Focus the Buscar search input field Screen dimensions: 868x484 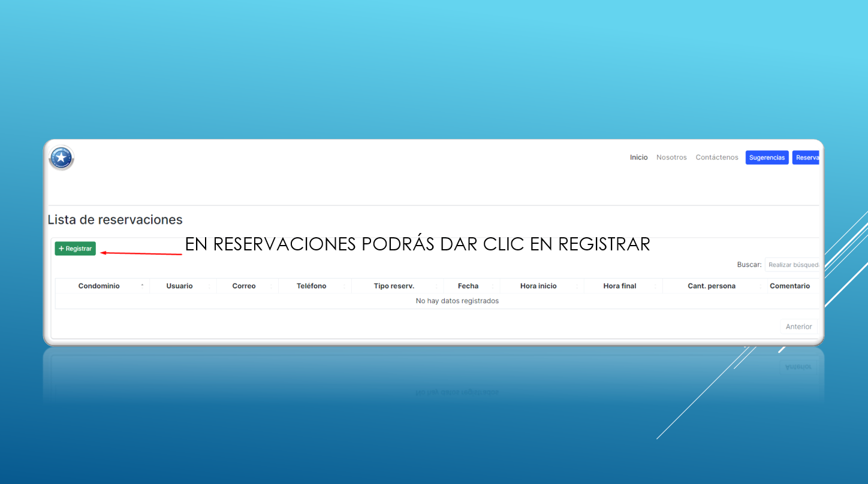792,265
